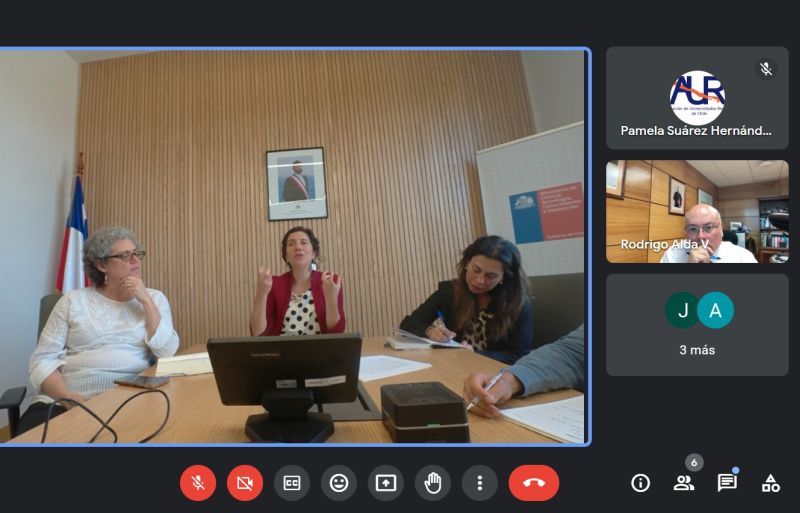
Task: Open meeting details info icon
Action: pyautogui.click(x=641, y=483)
